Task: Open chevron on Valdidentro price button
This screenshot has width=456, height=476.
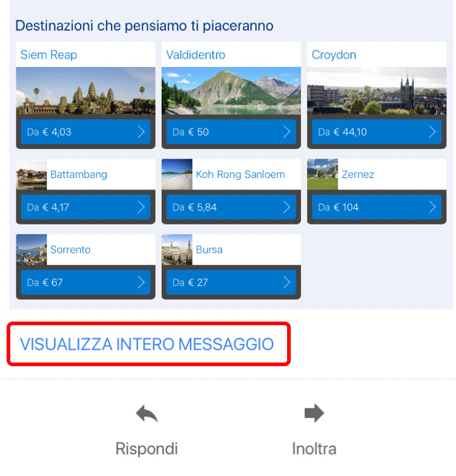Action: pyautogui.click(x=287, y=132)
